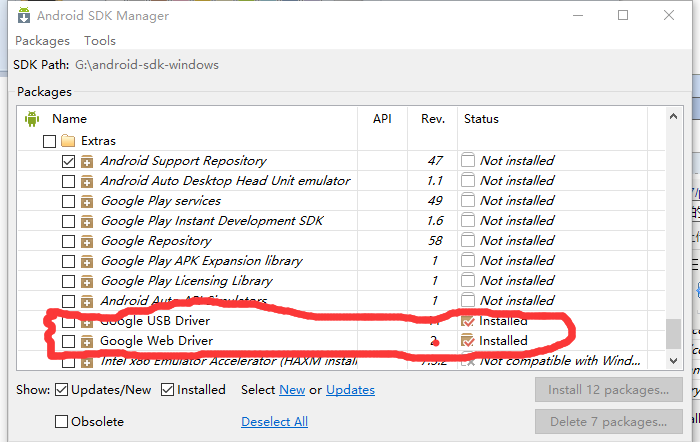Open the Packages menu
700x442 pixels.
(42, 41)
